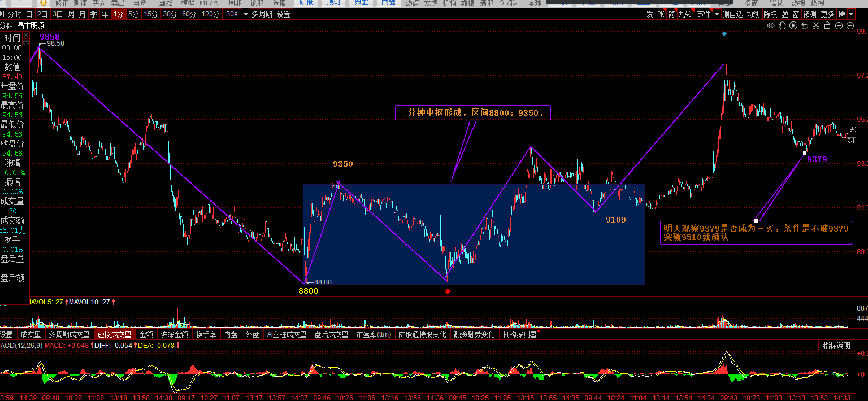Click the orange down-arrow icon in the top toolbar
Image resolution: width=868 pixels, height=401 pixels.
pos(43,3)
